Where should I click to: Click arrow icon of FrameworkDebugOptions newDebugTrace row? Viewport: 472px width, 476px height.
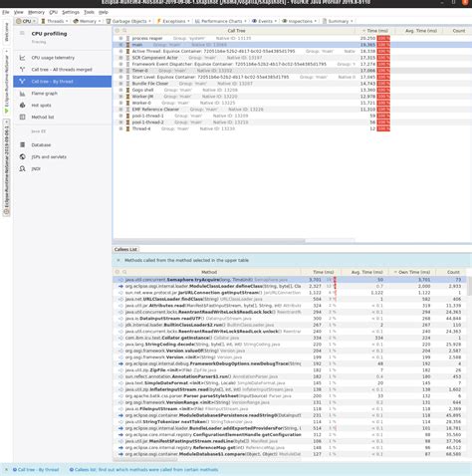pyautogui.click(x=120, y=363)
